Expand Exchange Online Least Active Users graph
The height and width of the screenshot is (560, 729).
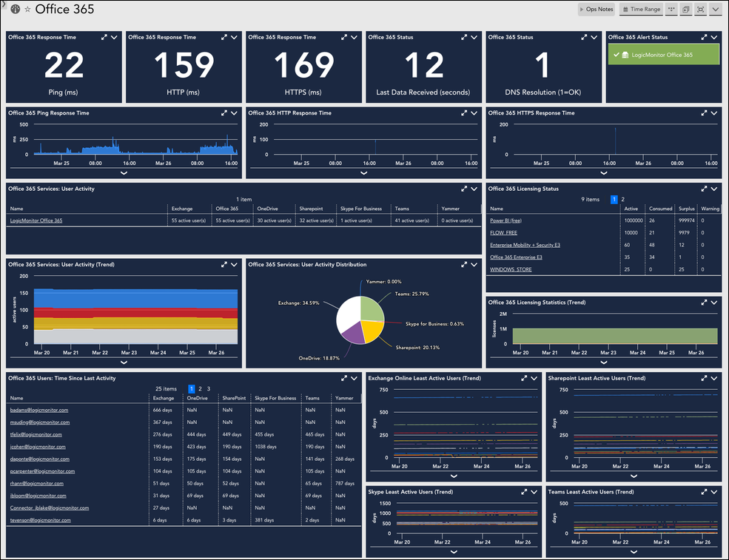[524, 378]
